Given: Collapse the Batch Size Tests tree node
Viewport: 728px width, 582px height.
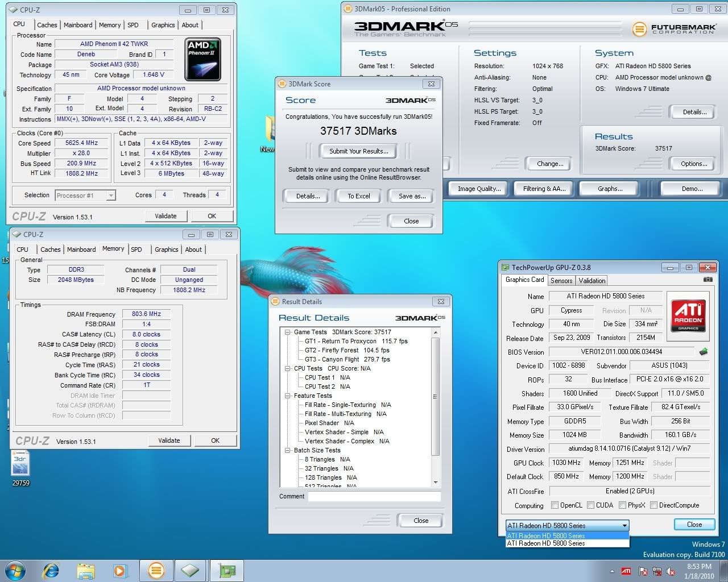Looking at the screenshot, I should [288, 450].
